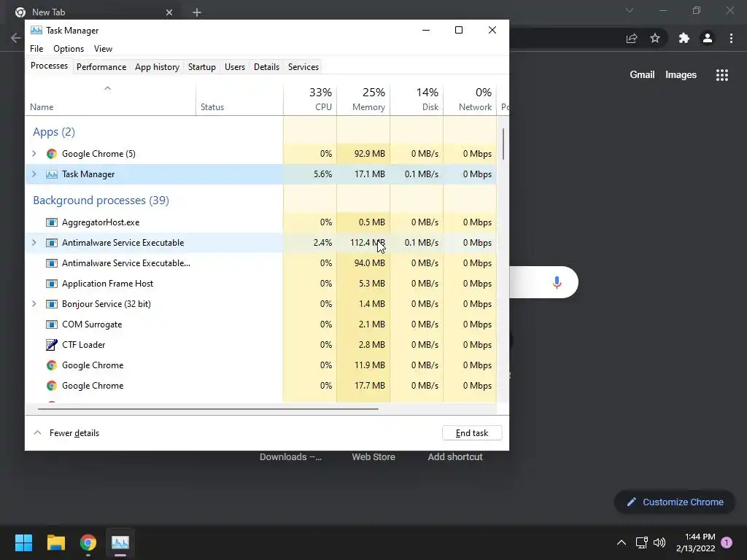Switch to the Services tab

(303, 67)
